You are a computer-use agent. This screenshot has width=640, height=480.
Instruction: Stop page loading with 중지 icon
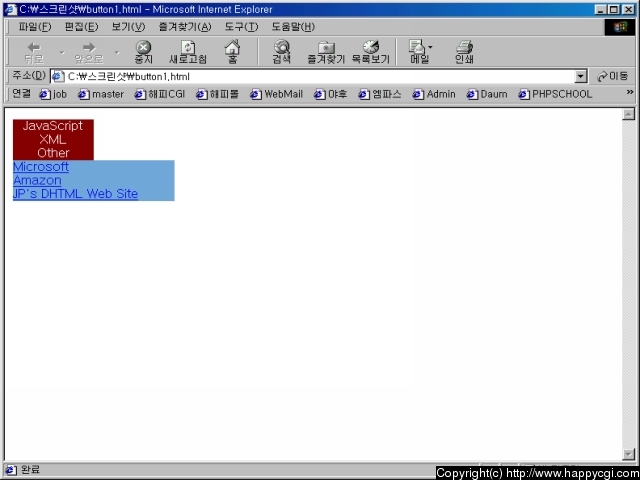pos(143,52)
